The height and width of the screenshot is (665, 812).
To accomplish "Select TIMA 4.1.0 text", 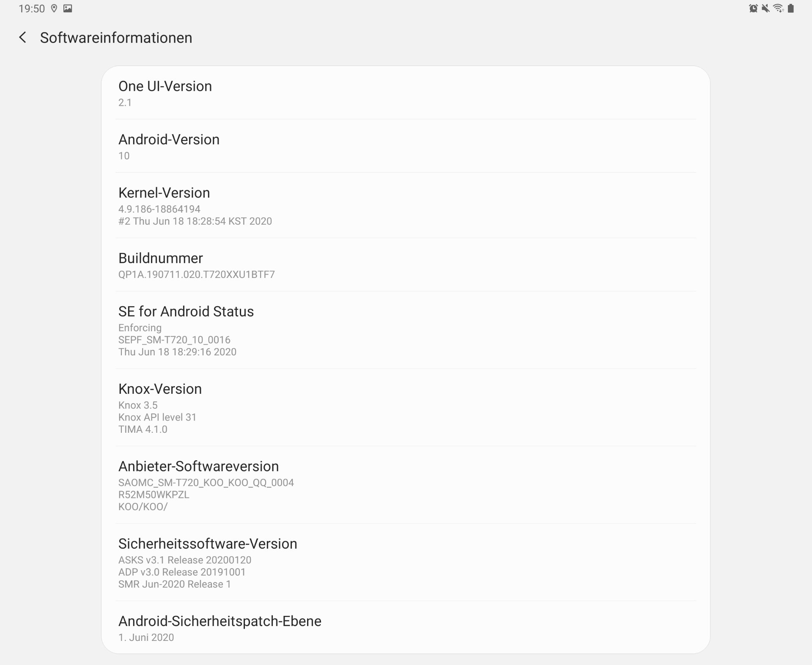I will pos(143,429).
